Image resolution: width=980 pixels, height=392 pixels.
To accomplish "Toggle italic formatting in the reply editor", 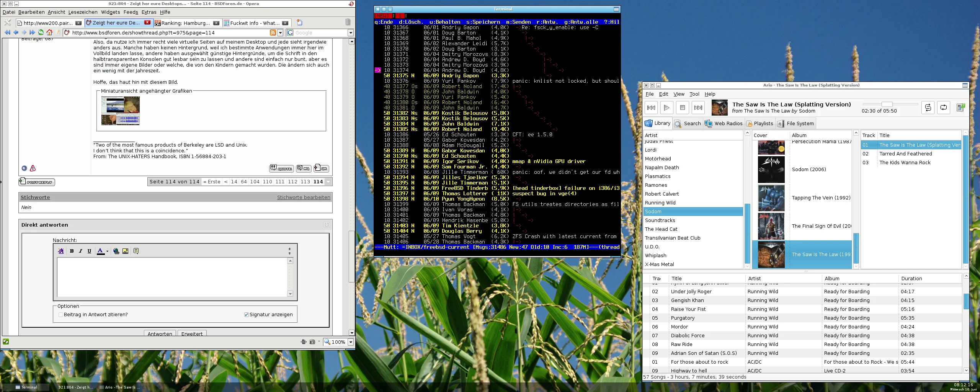I will (x=80, y=251).
